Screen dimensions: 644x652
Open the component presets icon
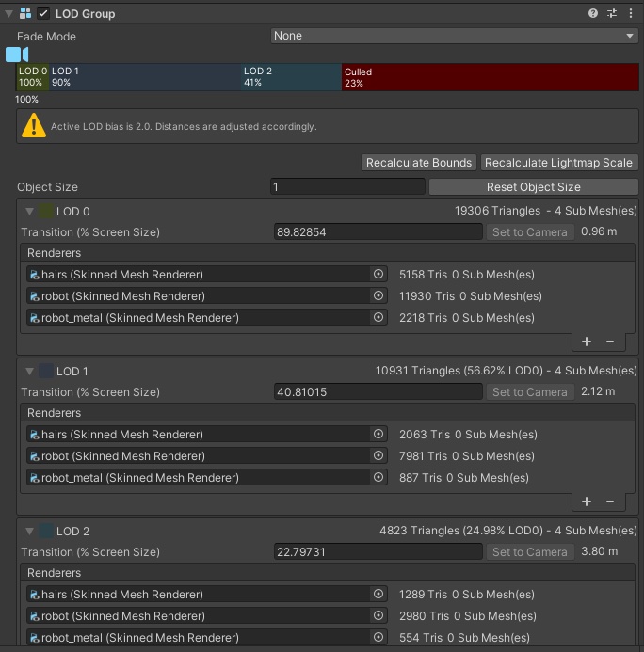pyautogui.click(x=612, y=13)
